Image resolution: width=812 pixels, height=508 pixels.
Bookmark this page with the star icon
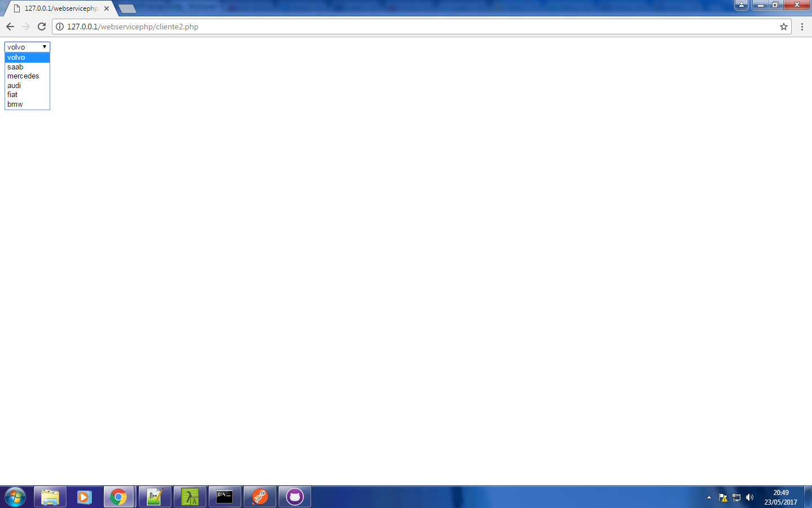(x=784, y=27)
